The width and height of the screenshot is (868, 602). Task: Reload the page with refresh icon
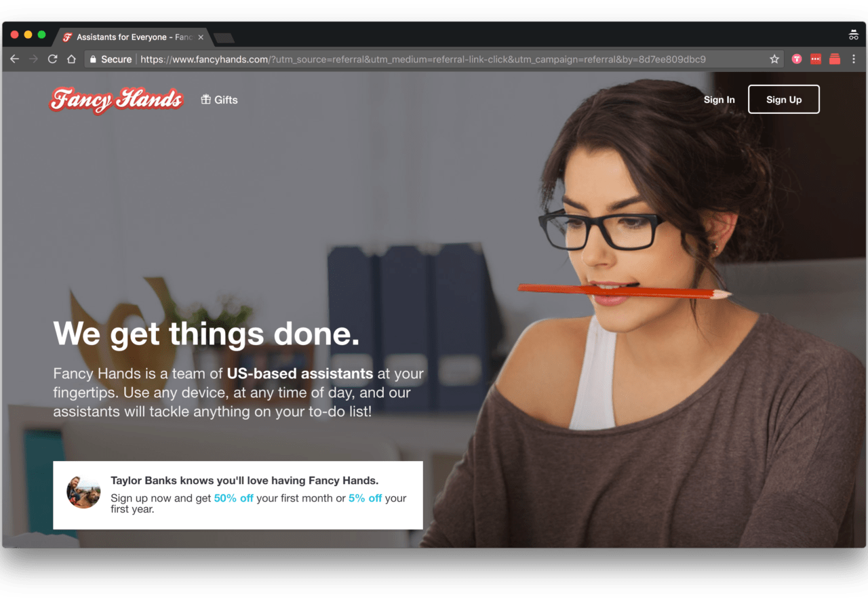pos(52,60)
